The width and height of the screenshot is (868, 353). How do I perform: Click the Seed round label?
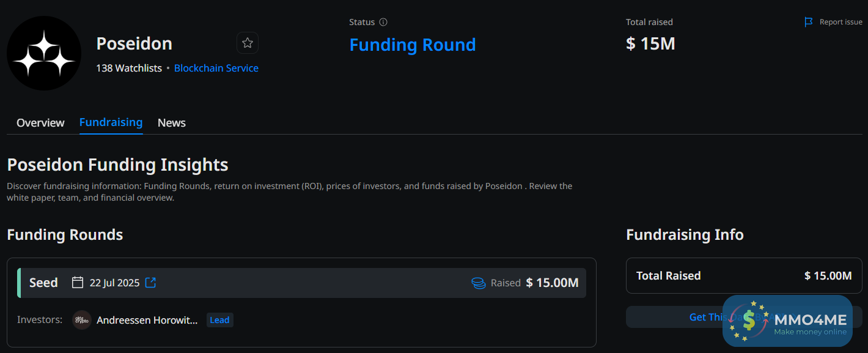(43, 283)
